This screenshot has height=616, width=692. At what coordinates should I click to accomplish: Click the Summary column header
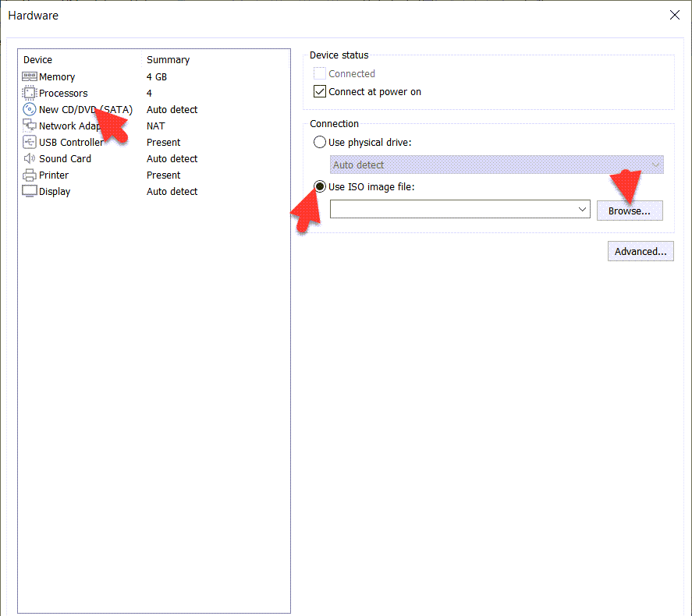click(168, 59)
